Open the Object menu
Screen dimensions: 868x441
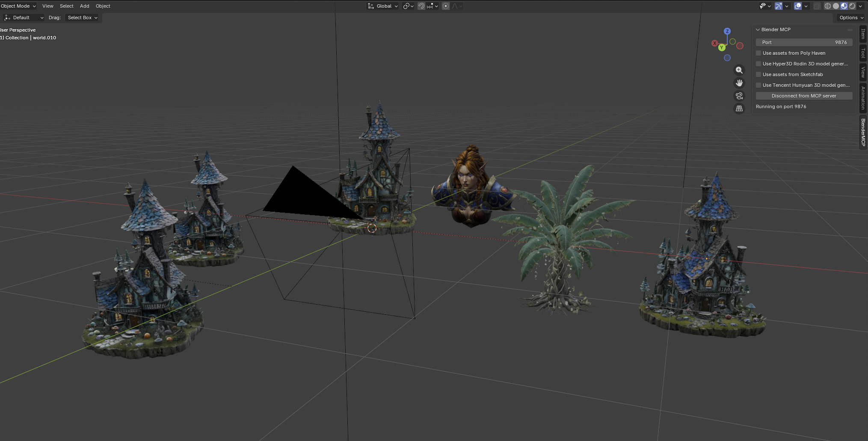pos(103,6)
